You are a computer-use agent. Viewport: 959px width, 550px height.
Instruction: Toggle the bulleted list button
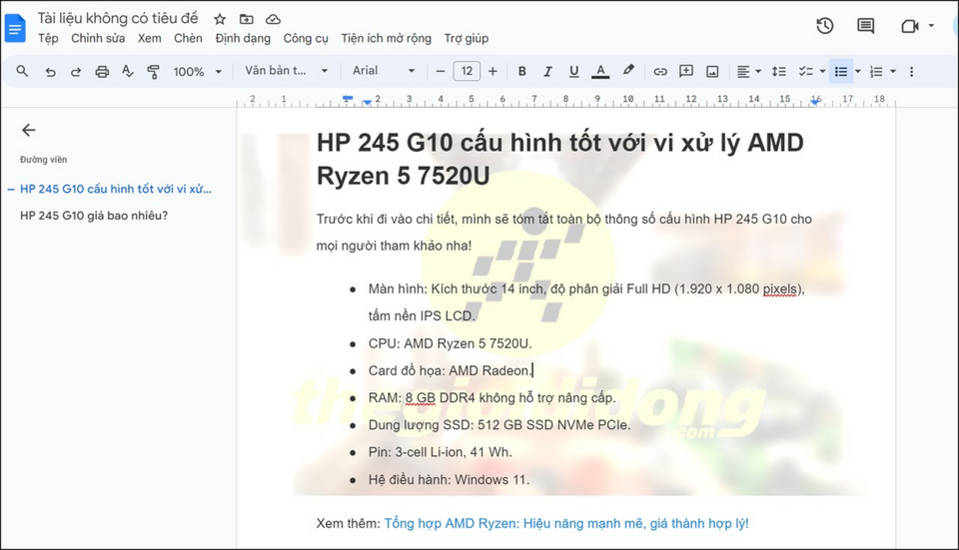tap(841, 72)
